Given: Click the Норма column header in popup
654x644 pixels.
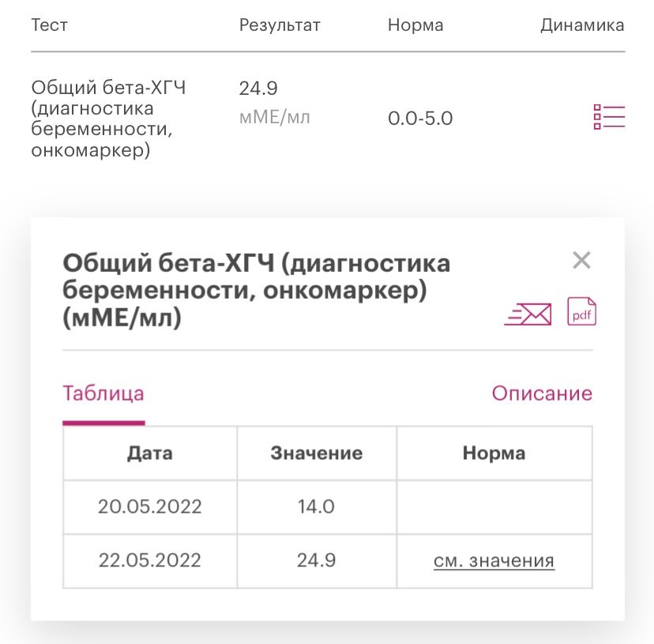Looking at the screenshot, I should point(494,453).
